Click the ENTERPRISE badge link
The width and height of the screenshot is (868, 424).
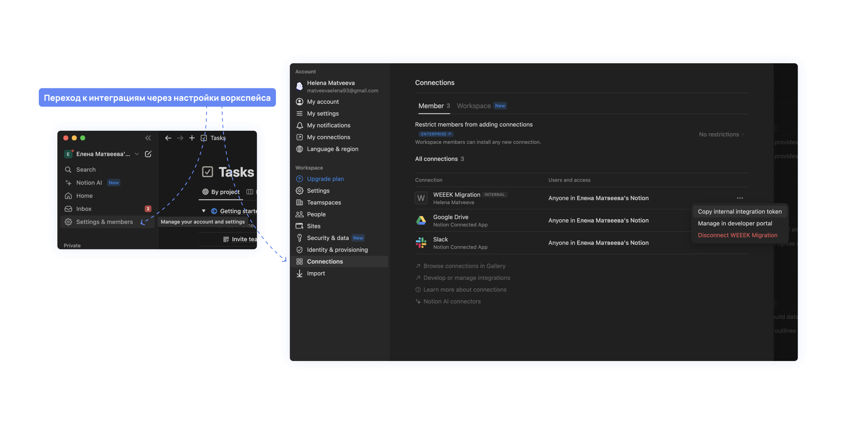click(435, 134)
